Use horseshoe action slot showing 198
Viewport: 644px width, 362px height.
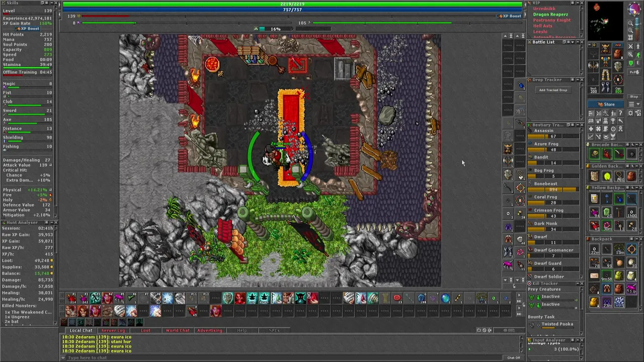(x=422, y=298)
